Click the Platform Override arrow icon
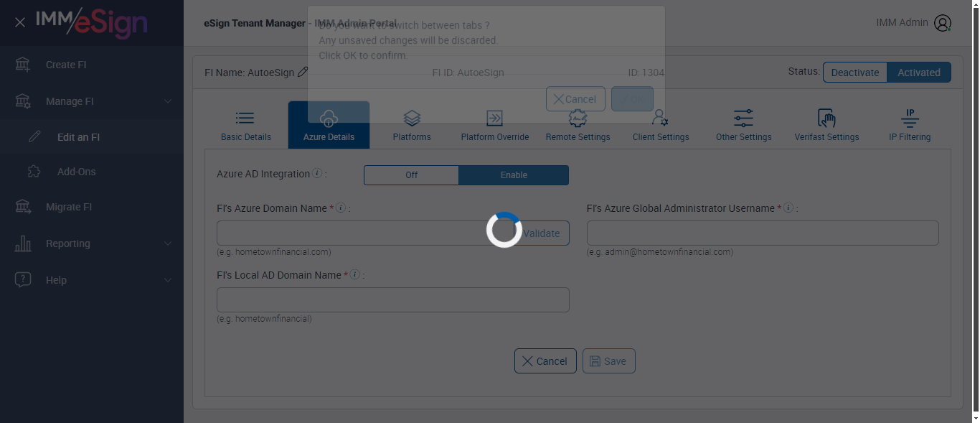The width and height of the screenshot is (980, 423). 494,118
